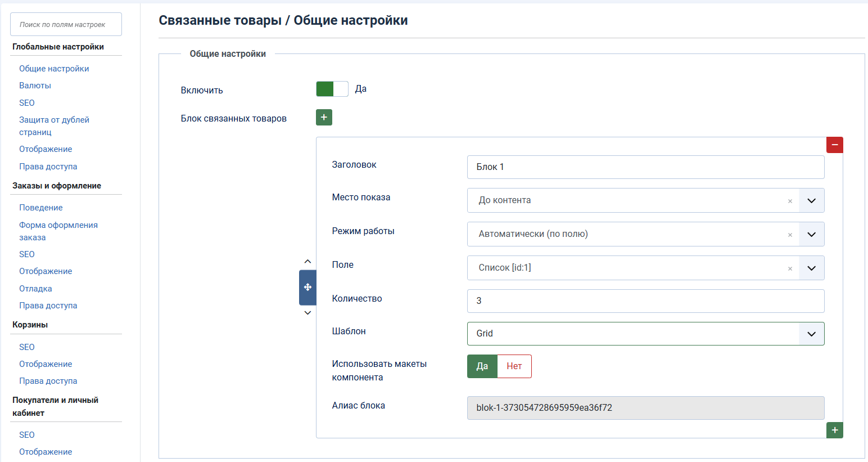Open Валюты in the sidebar menu

pos(35,86)
